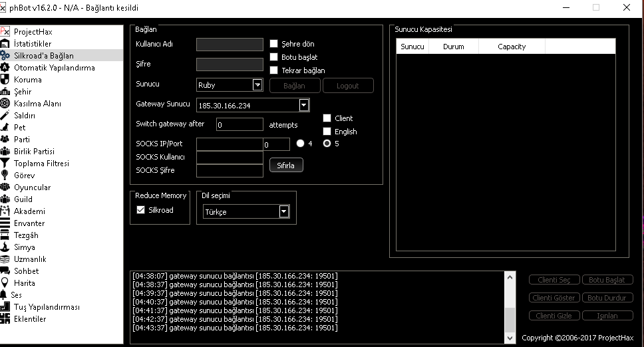The image size is (644, 347).
Task: Uncheck the Silkroad reduce memory checkbox
Action: tap(140, 210)
